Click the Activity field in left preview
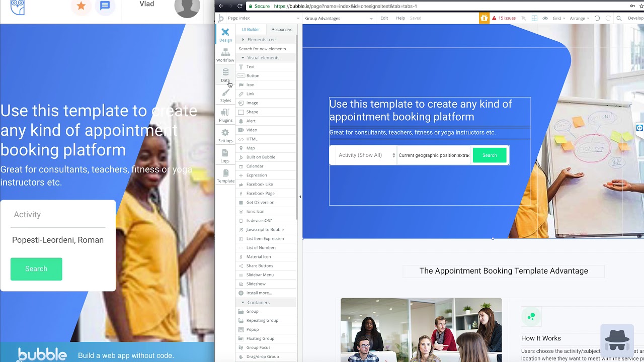Image resolution: width=644 pixels, height=362 pixels. [58, 215]
